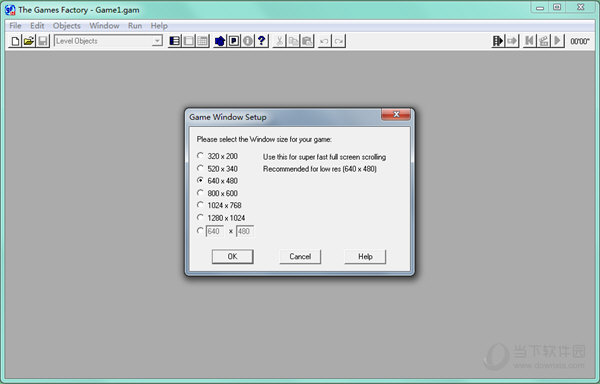This screenshot has height=384, width=600.
Task: Click 'Recommended for low res (640 x 480)' text
Action: click(320, 169)
